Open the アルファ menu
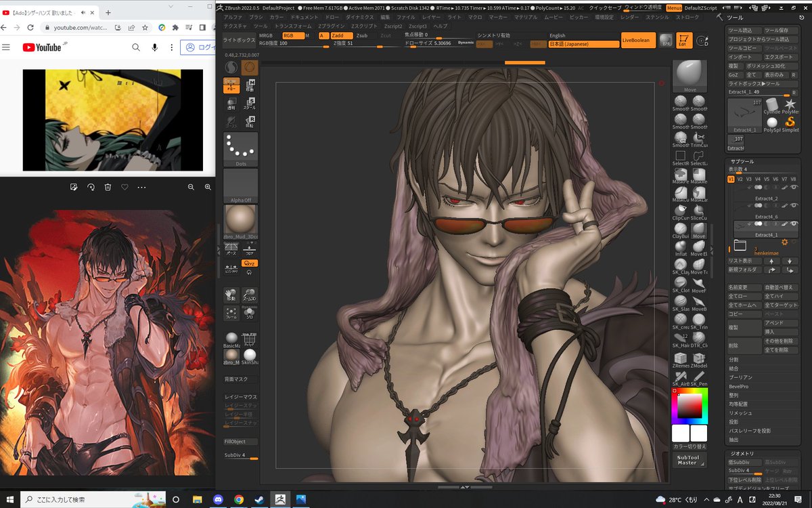The image size is (812, 508). click(233, 17)
